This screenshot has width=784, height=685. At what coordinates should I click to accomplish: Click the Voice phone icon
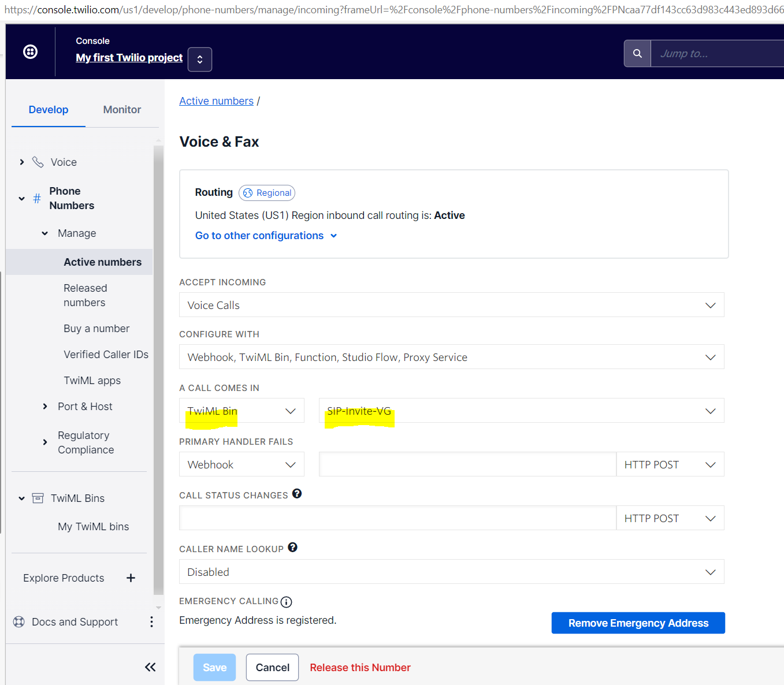coord(38,162)
